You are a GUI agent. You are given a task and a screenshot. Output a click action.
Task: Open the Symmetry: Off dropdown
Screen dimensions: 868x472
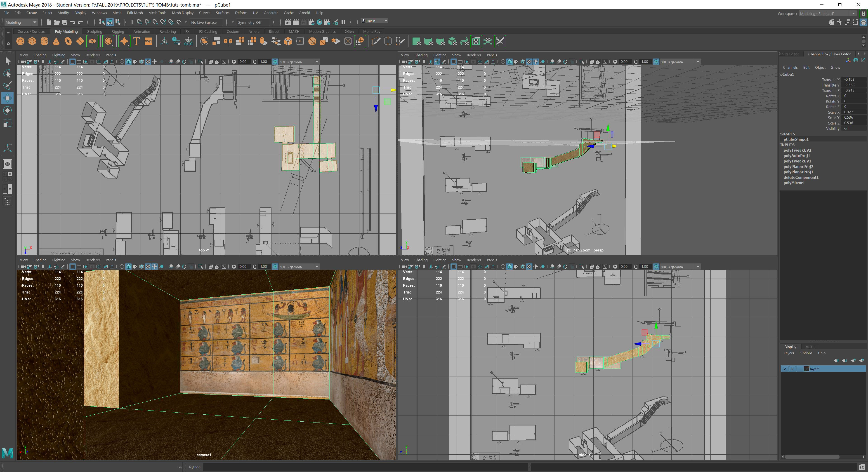(253, 22)
